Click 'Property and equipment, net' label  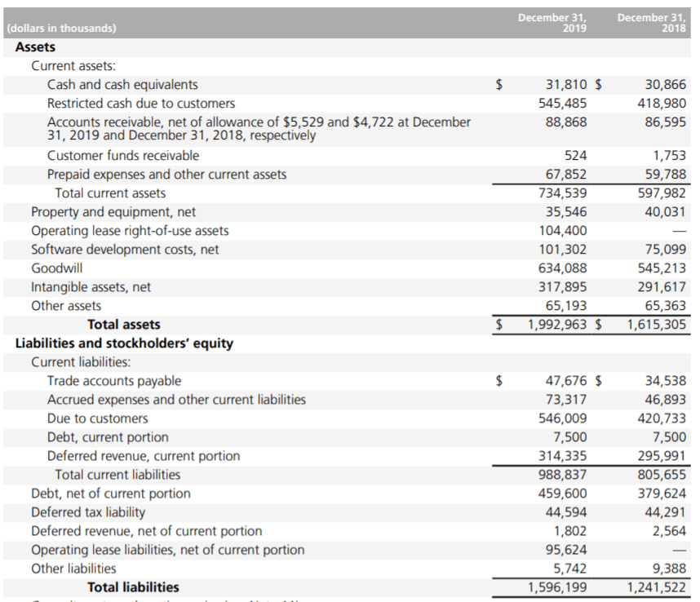tap(113, 211)
